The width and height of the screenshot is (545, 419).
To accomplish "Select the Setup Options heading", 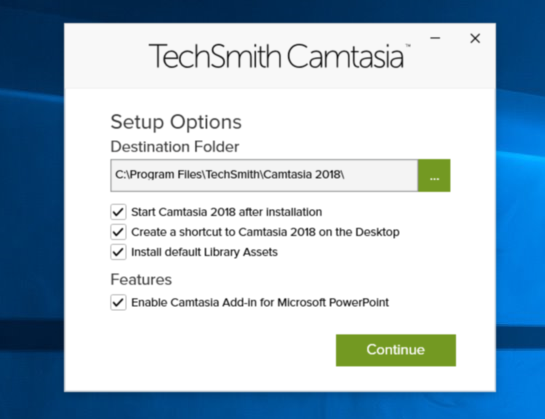I will pyautogui.click(x=176, y=122).
